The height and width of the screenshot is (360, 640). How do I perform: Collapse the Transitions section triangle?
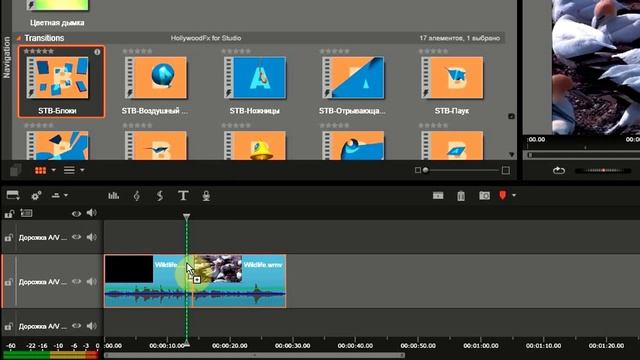(19, 38)
